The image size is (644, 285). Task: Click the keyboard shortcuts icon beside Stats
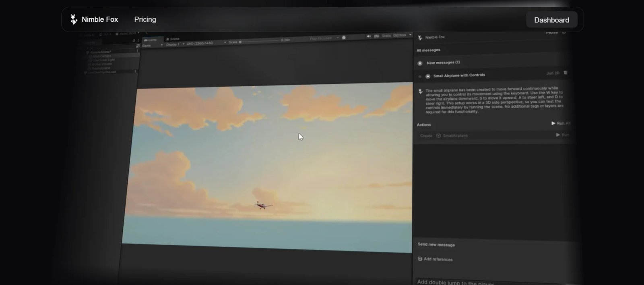click(376, 36)
